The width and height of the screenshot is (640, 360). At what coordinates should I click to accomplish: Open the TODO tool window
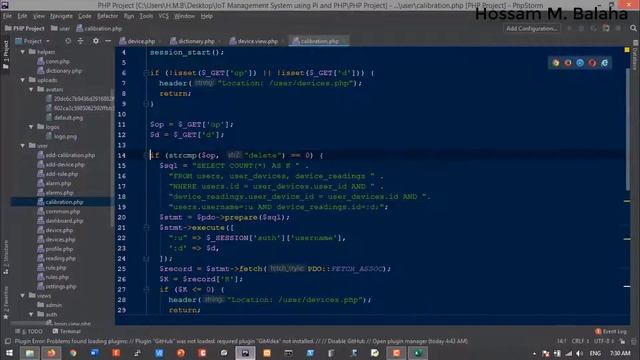pos(29,331)
